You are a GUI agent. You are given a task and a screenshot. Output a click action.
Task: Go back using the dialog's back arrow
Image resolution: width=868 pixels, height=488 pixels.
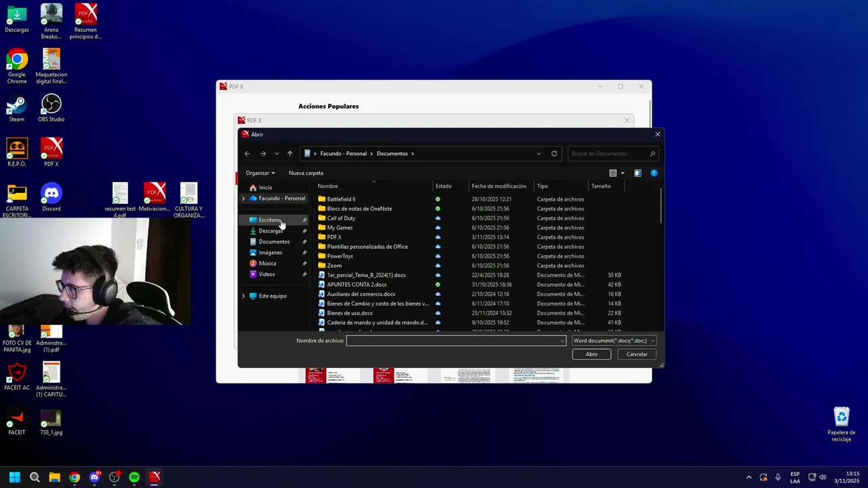(248, 154)
